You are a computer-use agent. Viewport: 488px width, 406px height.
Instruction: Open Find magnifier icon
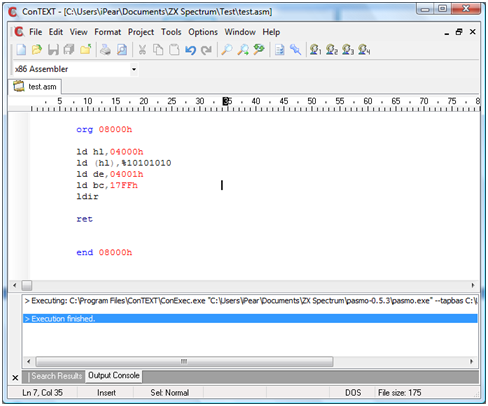pos(227,50)
